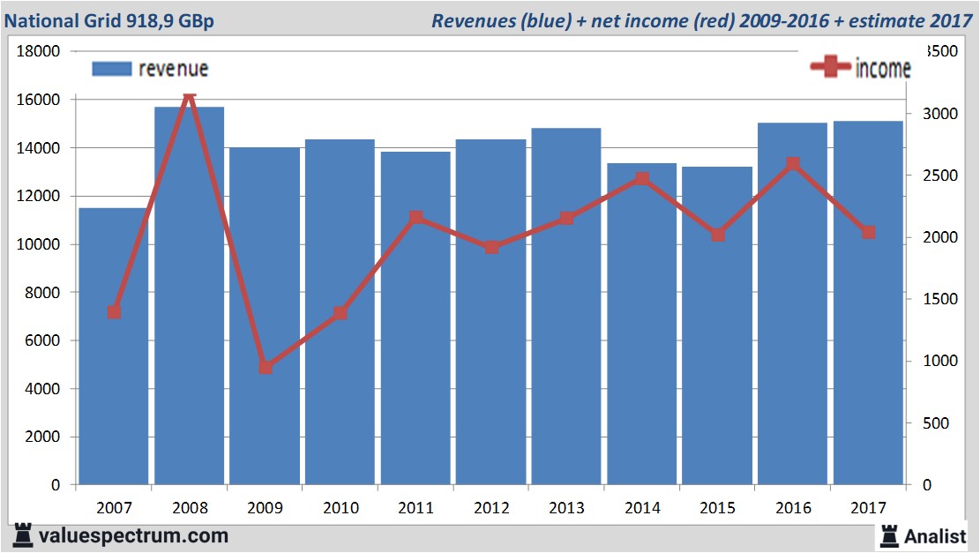Click the 8000 left-axis label
980x553 pixels.
click(42, 293)
